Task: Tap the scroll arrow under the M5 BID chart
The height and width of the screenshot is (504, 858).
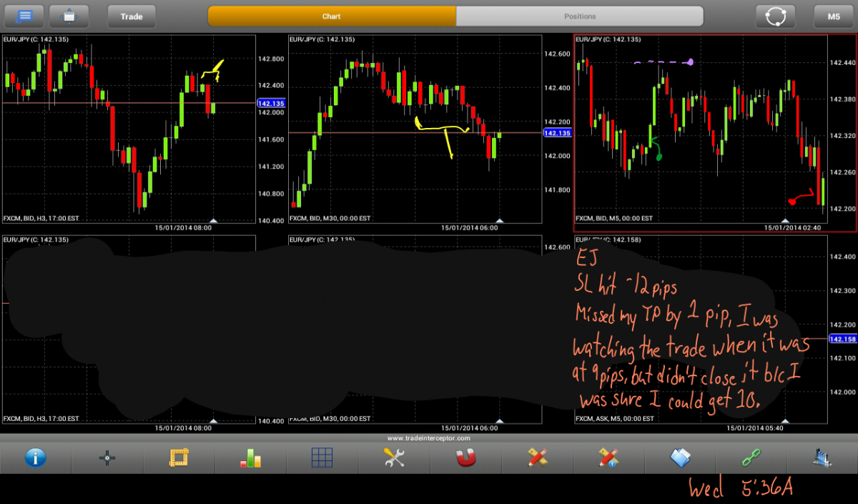Action: (785, 220)
